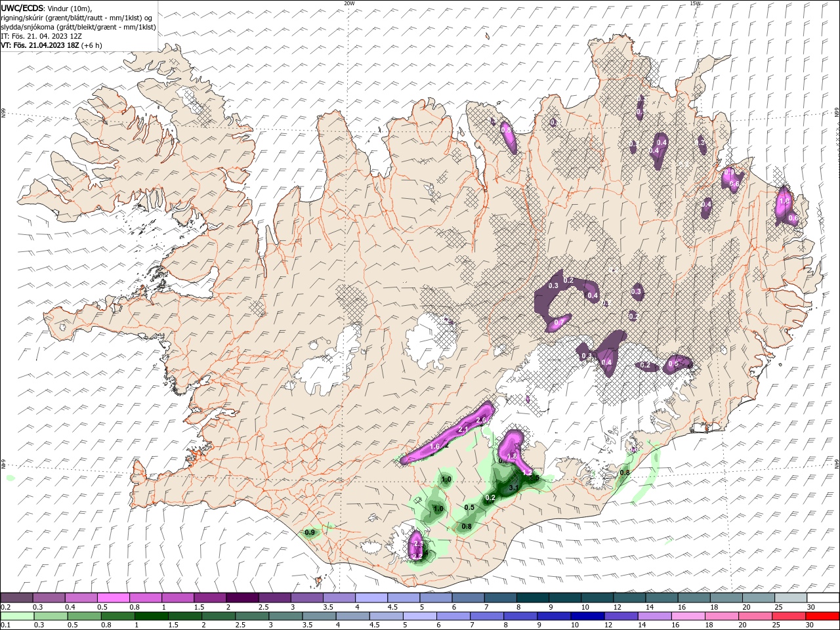The image size is (840, 630).
Task: Click the 20W longitude label
Action: click(349, 3)
